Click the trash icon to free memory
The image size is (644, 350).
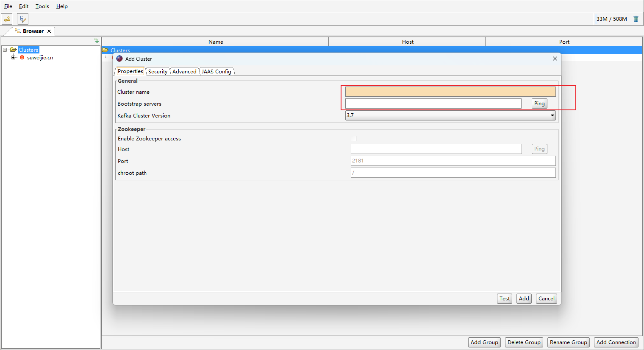click(x=636, y=19)
